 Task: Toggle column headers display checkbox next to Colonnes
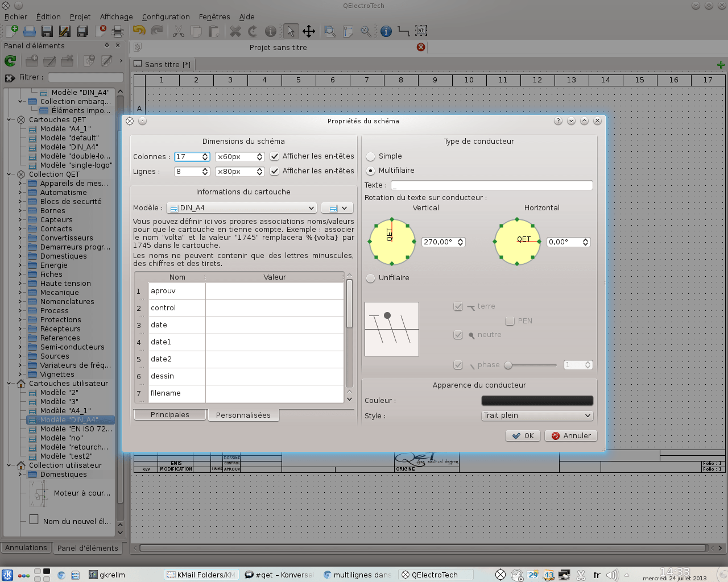(x=275, y=156)
